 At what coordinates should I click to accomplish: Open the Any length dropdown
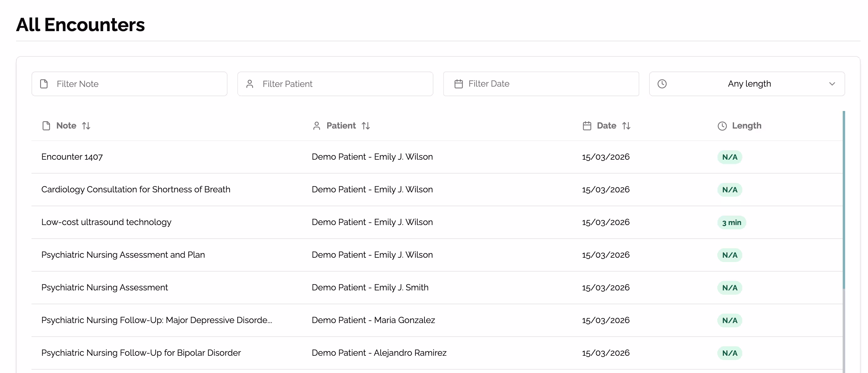(747, 84)
